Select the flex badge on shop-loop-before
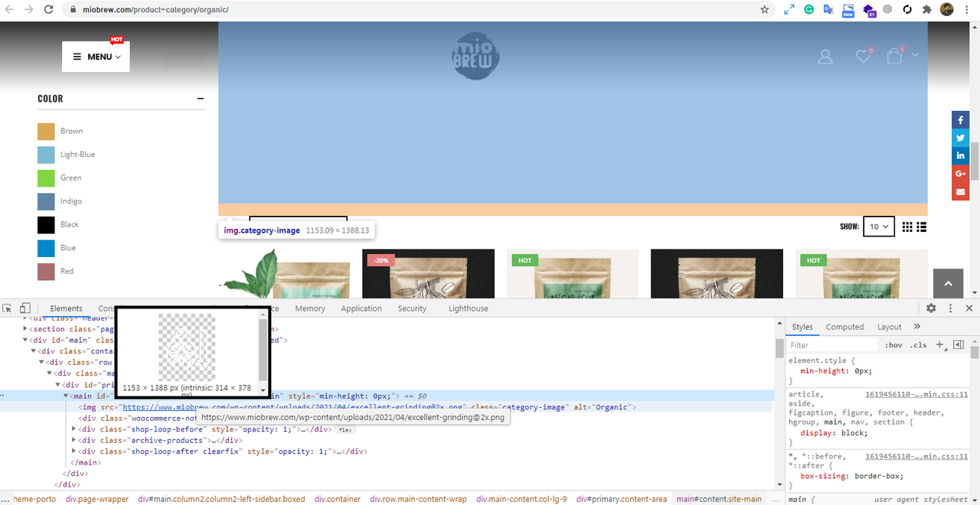Screen dimensions: 980x505 coord(345,429)
